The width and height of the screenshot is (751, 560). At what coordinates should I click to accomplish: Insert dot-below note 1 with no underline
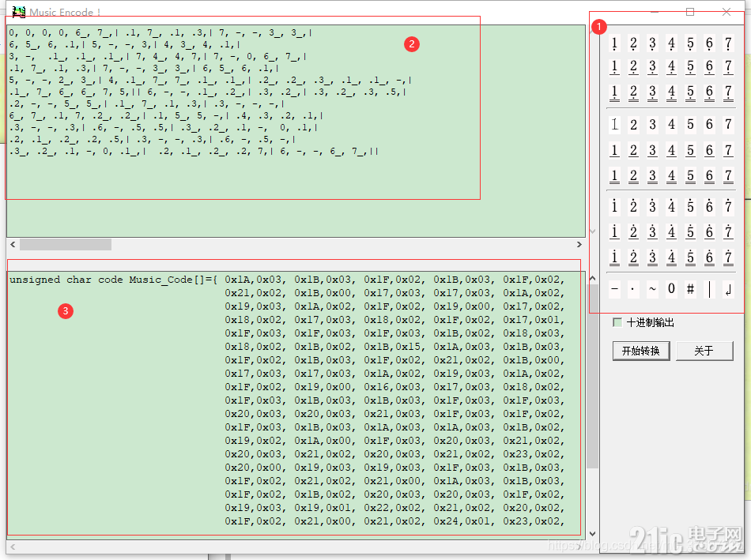[614, 43]
